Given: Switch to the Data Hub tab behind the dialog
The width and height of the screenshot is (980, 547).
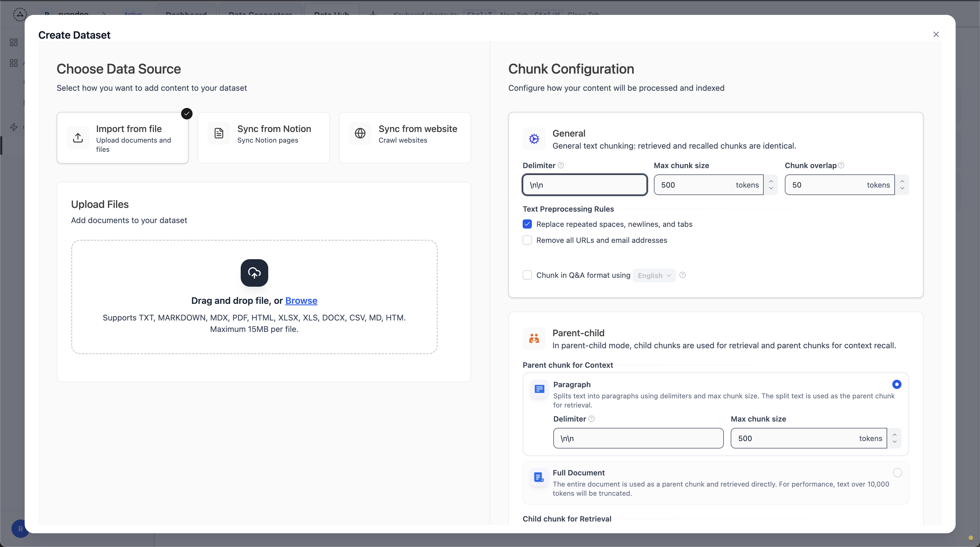Looking at the screenshot, I should click(x=331, y=14).
